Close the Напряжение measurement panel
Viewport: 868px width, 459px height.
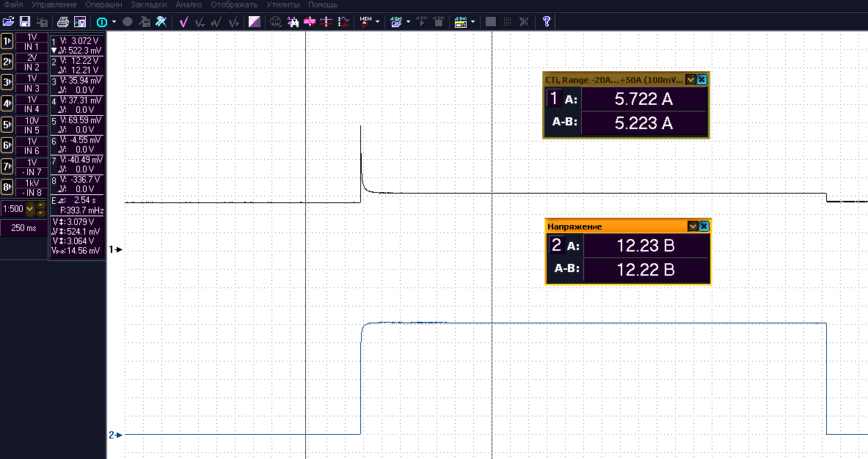[x=704, y=226]
